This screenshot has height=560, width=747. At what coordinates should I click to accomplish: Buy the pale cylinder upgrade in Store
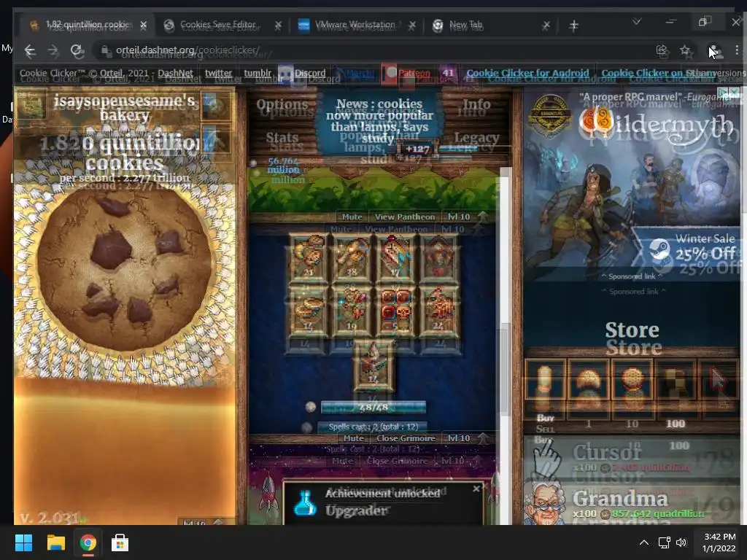click(x=545, y=381)
